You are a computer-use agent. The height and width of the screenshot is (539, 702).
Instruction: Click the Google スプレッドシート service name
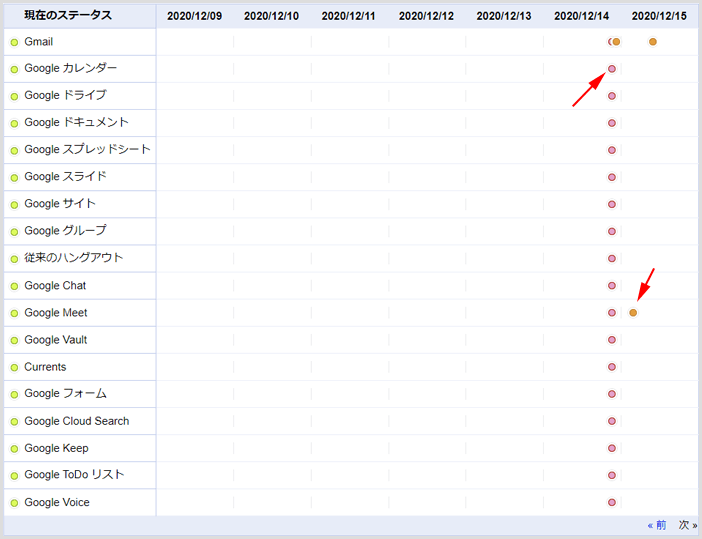tap(87, 150)
